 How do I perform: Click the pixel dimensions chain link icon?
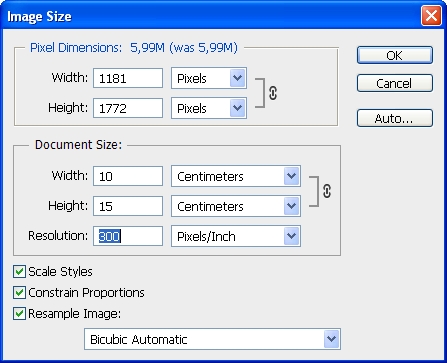point(273,93)
